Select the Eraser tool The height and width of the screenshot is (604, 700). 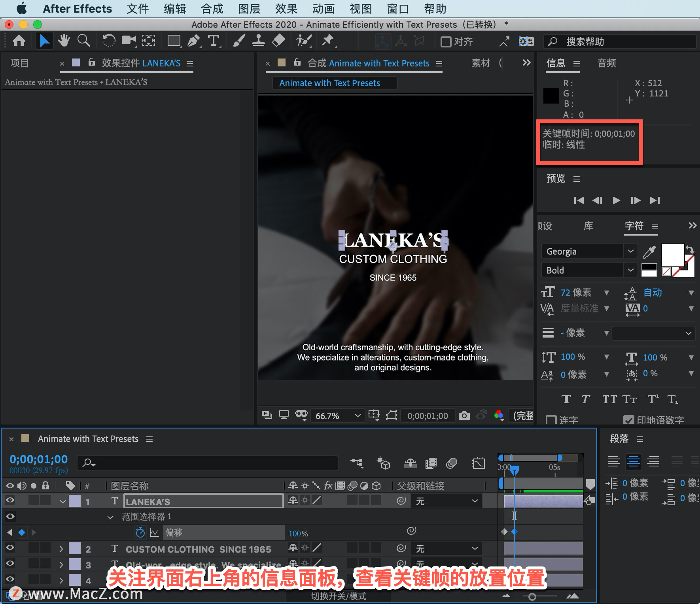point(279,41)
